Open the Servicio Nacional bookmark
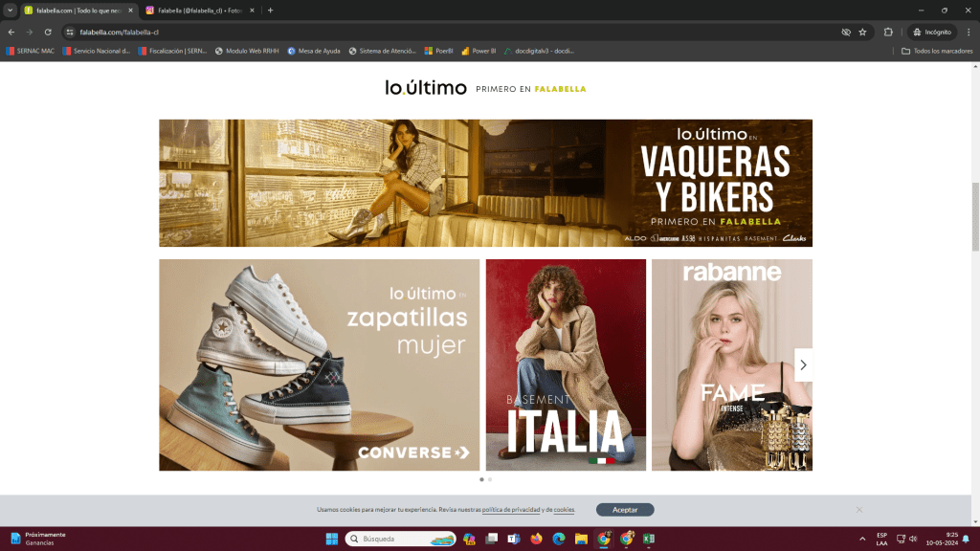This screenshot has height=551, width=980. pos(97,52)
